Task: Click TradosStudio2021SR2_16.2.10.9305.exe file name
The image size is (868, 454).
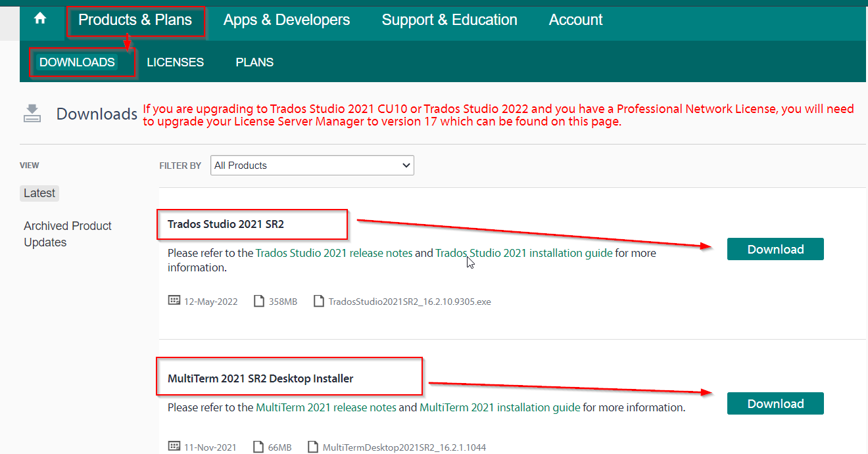Action: [x=410, y=302]
